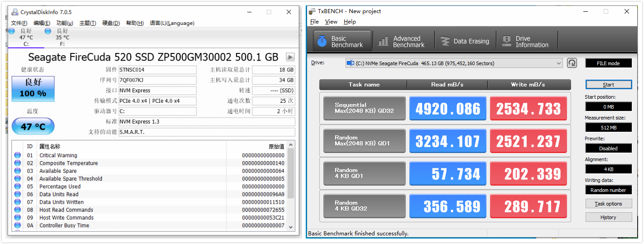Image resolution: width=644 pixels, height=244 pixels.
Task: Open the 功能(u) menu in CrystalDiskInfo
Action: [65, 23]
